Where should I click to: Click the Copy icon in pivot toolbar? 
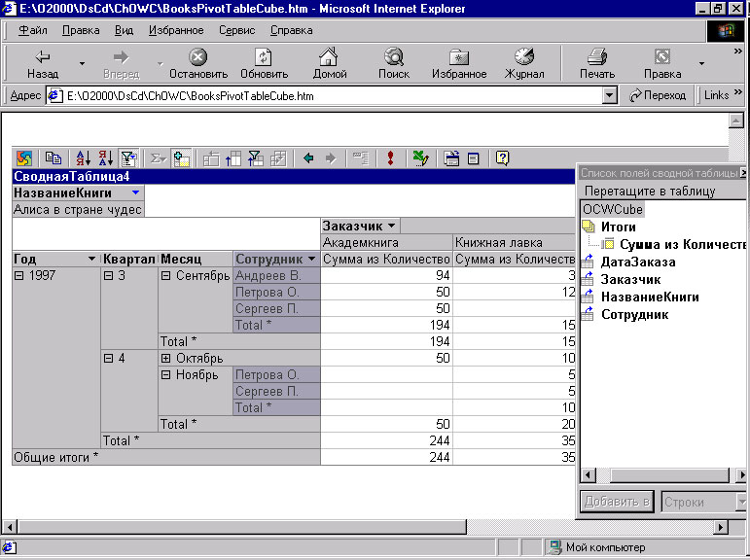coord(54,157)
